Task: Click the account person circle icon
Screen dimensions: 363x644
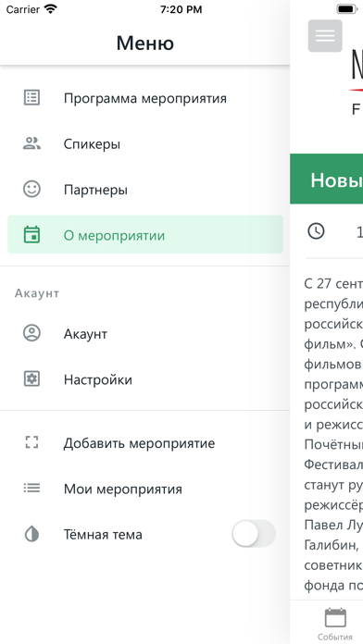Action: coord(31,333)
